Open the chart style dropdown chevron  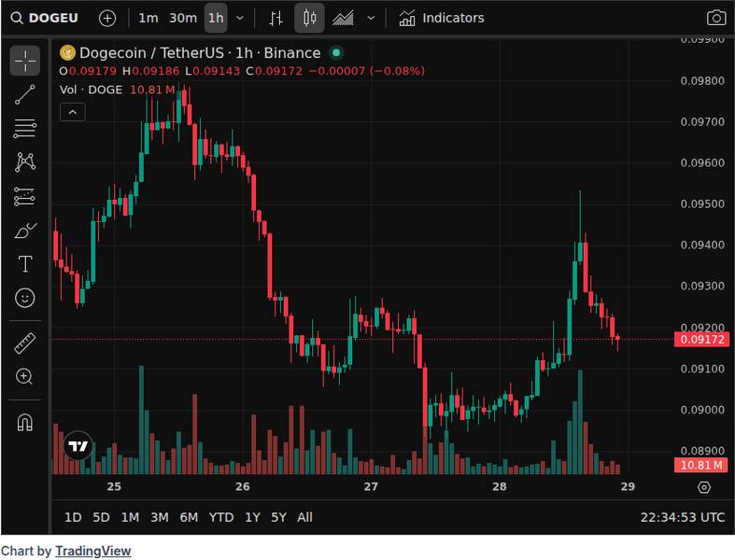coord(371,19)
